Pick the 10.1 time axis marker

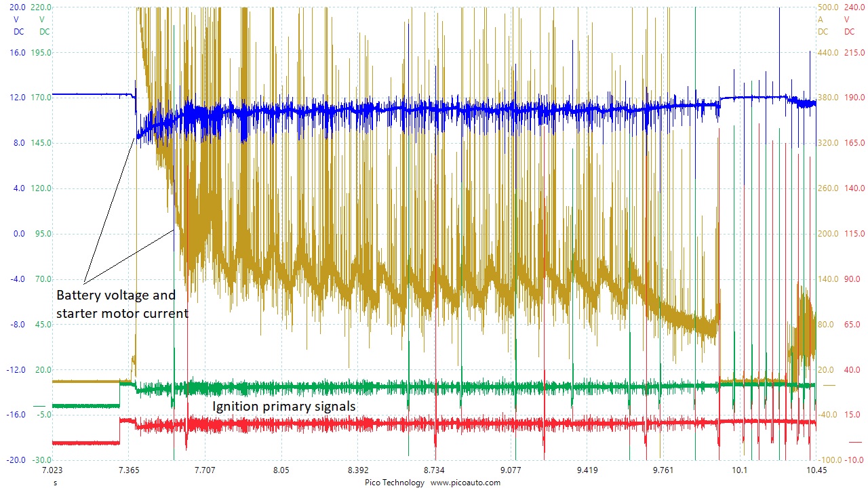pyautogui.click(x=739, y=470)
